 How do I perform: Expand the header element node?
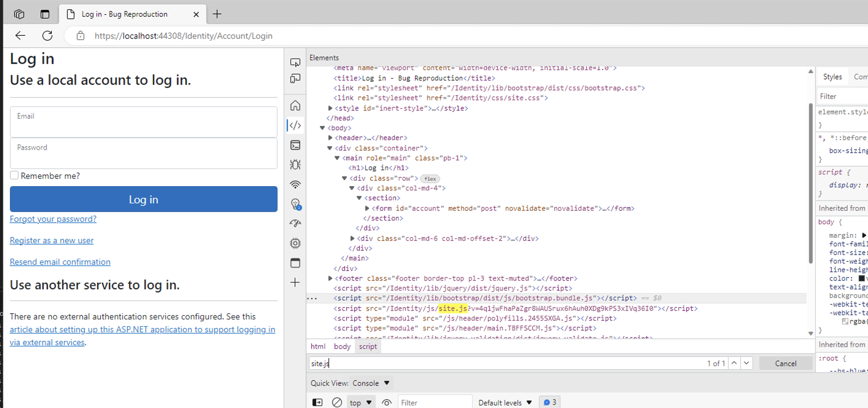pyautogui.click(x=330, y=138)
